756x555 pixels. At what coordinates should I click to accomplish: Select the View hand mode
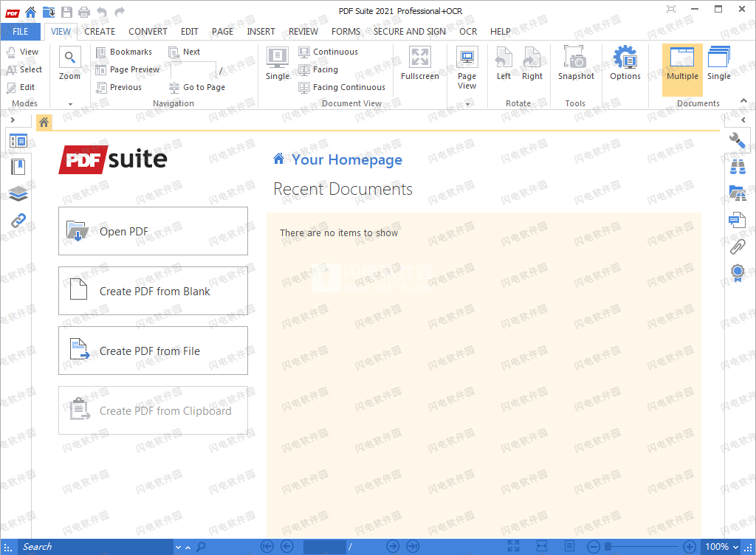pyautogui.click(x=22, y=52)
